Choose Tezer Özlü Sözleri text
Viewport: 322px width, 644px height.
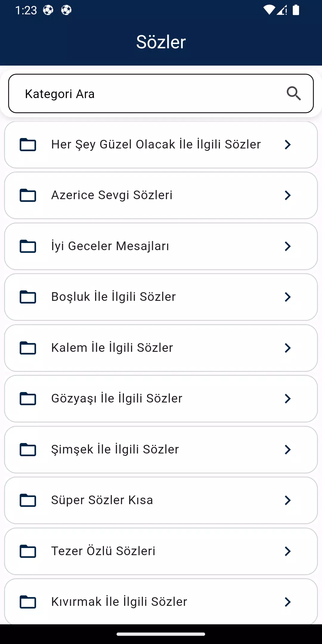click(x=103, y=551)
